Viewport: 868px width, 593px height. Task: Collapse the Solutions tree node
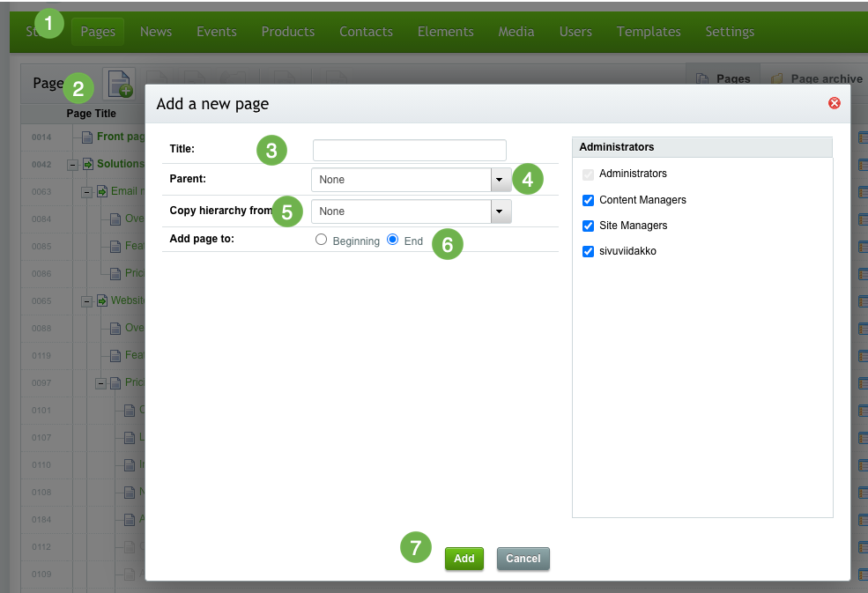72,165
